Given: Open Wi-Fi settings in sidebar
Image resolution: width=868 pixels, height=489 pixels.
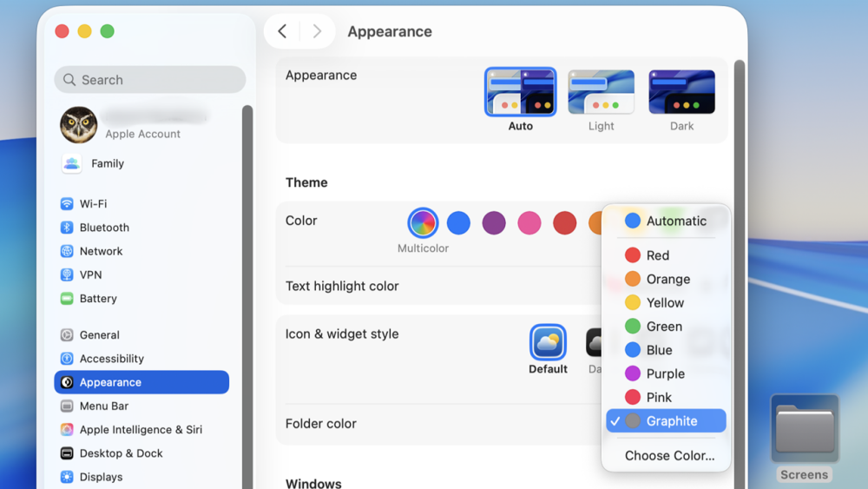Looking at the screenshot, I should click(x=93, y=204).
